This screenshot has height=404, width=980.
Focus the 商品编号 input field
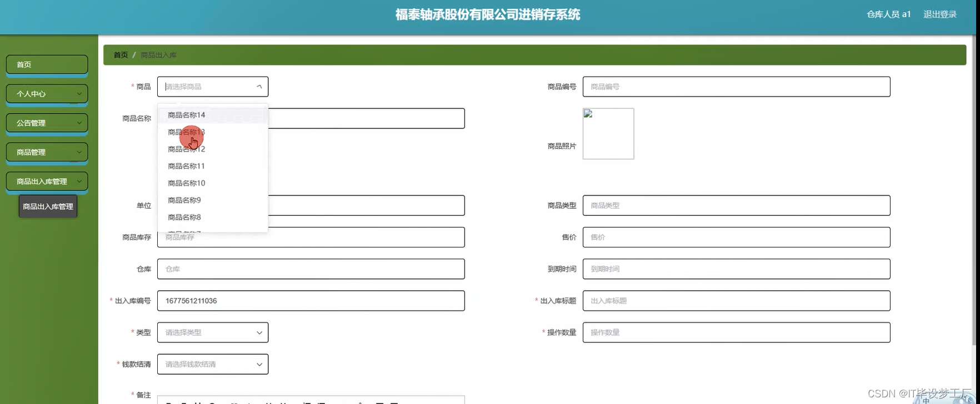pyautogui.click(x=736, y=87)
